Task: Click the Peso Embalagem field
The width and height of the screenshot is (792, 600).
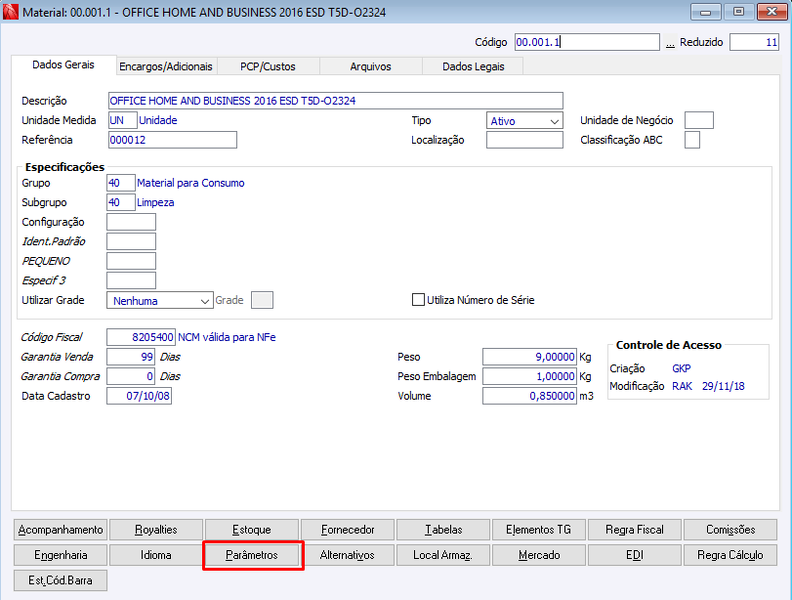Action: (x=529, y=376)
